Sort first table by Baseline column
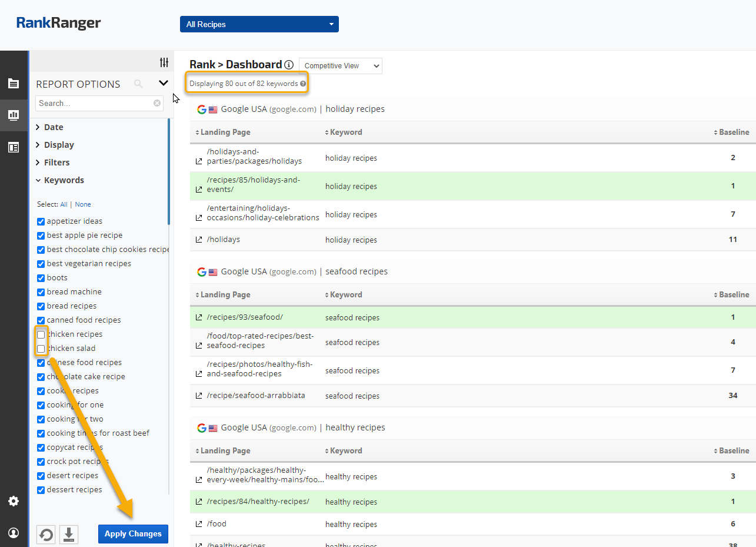Image resolution: width=756 pixels, height=547 pixels. click(x=733, y=132)
